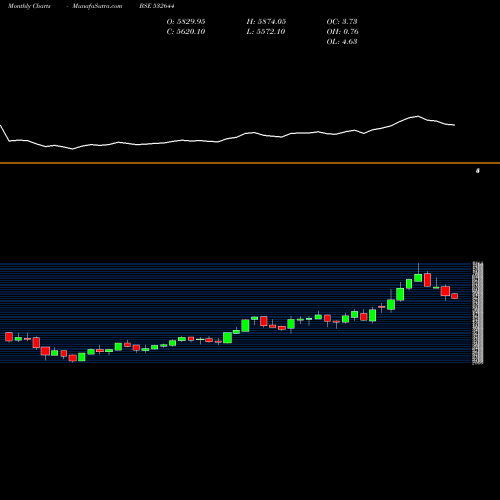
Task: Click the last red candlestick on the chart
Action: 455,296
